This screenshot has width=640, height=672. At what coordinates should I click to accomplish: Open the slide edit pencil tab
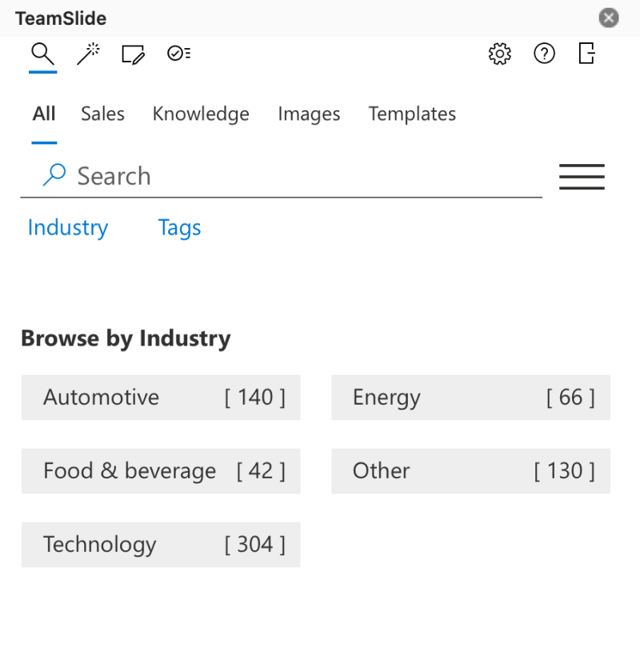click(x=134, y=54)
